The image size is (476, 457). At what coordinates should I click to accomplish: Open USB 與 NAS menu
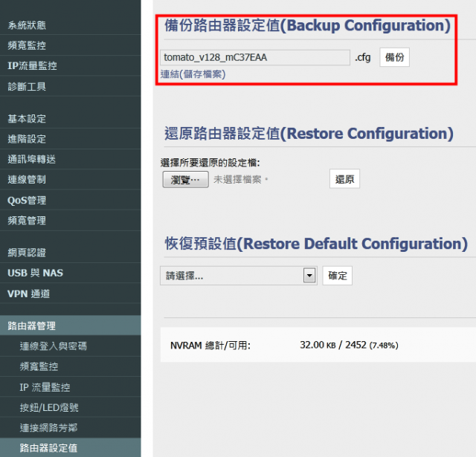click(70, 273)
